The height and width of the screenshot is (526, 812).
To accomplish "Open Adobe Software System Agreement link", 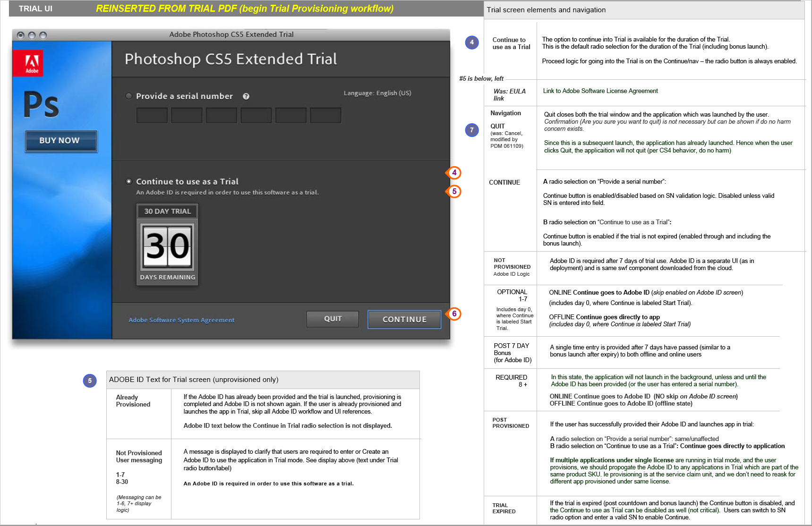I will click(x=181, y=320).
